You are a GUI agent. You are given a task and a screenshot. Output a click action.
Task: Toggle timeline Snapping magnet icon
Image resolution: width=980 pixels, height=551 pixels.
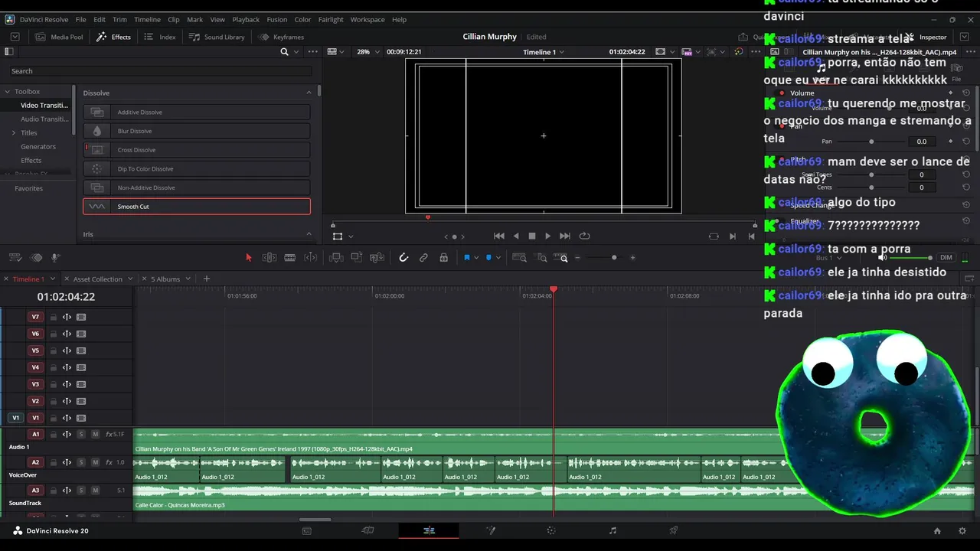click(403, 258)
